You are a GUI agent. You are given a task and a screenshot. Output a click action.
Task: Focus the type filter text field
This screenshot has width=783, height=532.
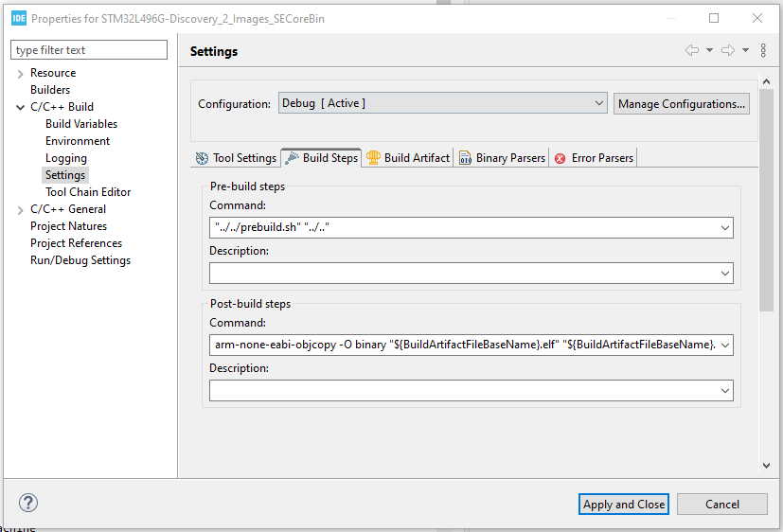(89, 50)
